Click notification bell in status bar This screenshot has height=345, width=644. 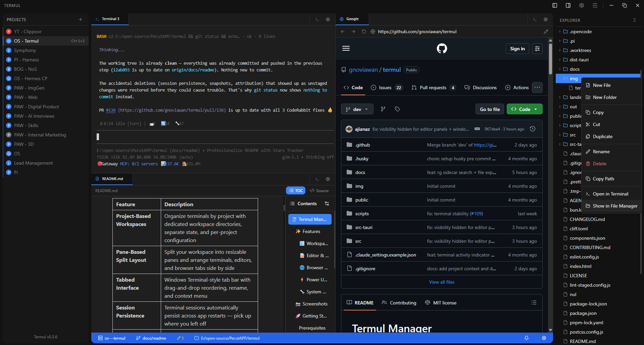pos(527,338)
